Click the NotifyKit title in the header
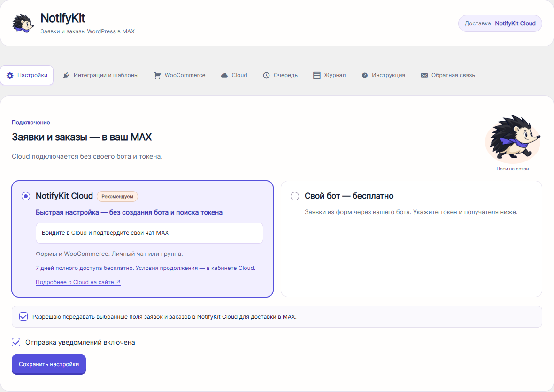This screenshot has width=554, height=392. 63,18
